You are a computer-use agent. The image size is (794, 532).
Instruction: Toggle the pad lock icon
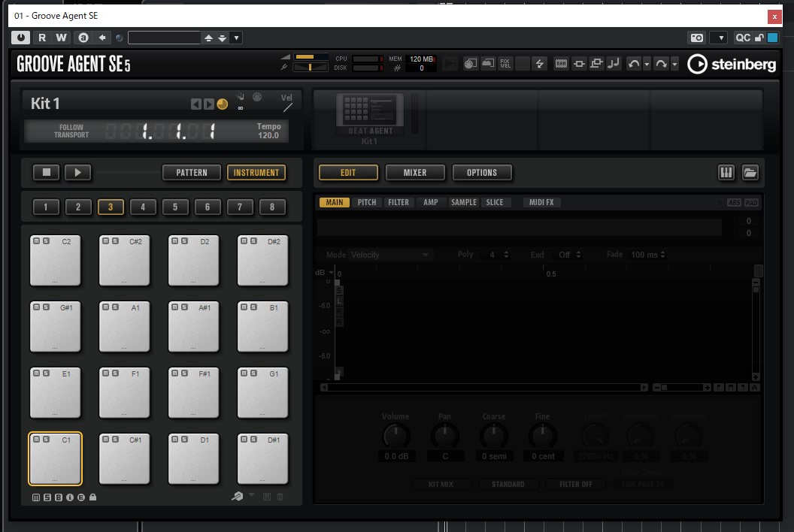[92, 497]
